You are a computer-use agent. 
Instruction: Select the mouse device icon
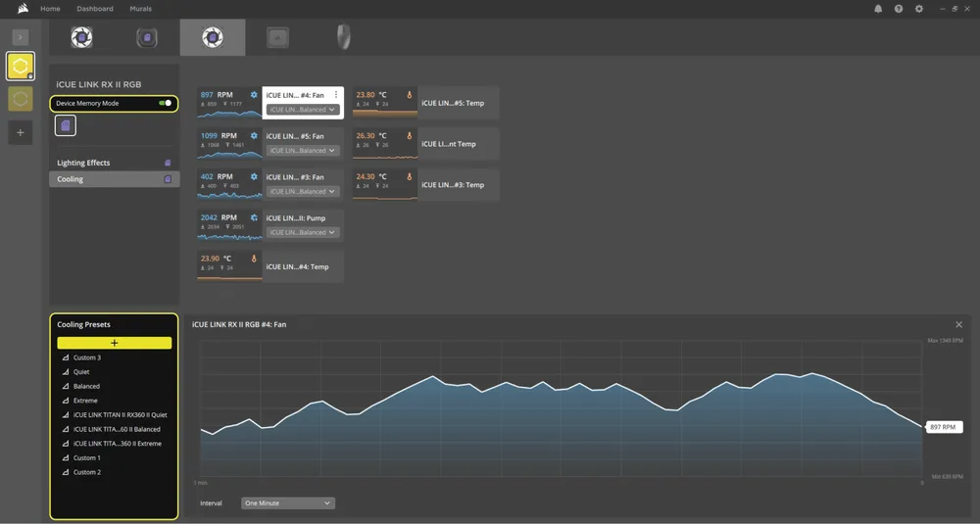point(343,37)
